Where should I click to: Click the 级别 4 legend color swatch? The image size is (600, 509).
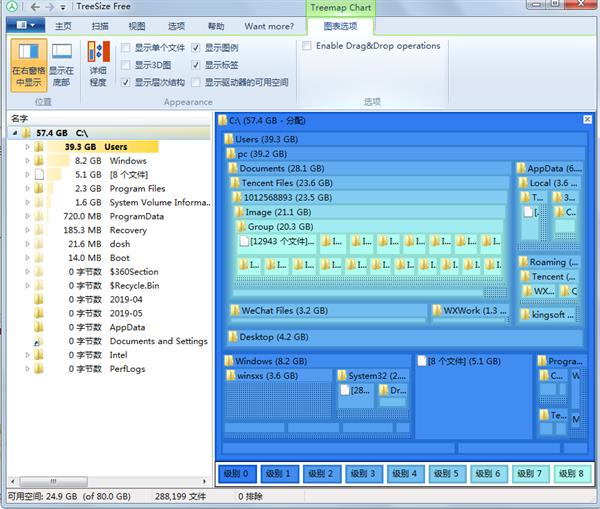[404, 473]
